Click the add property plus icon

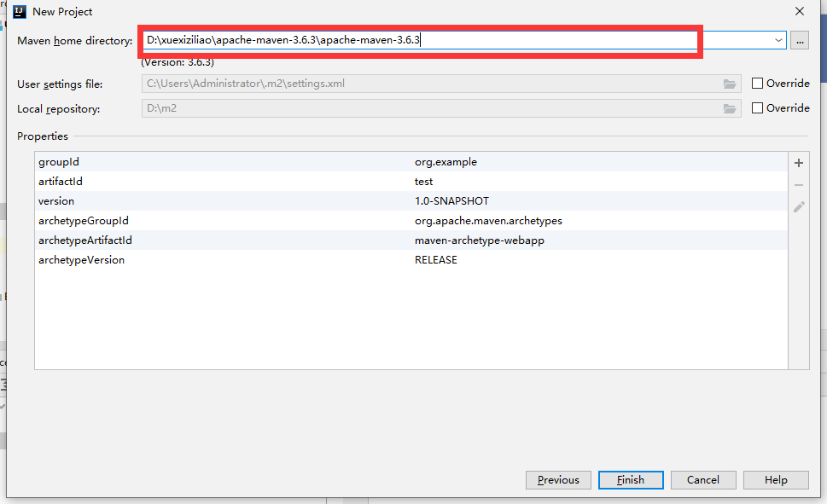tap(799, 163)
